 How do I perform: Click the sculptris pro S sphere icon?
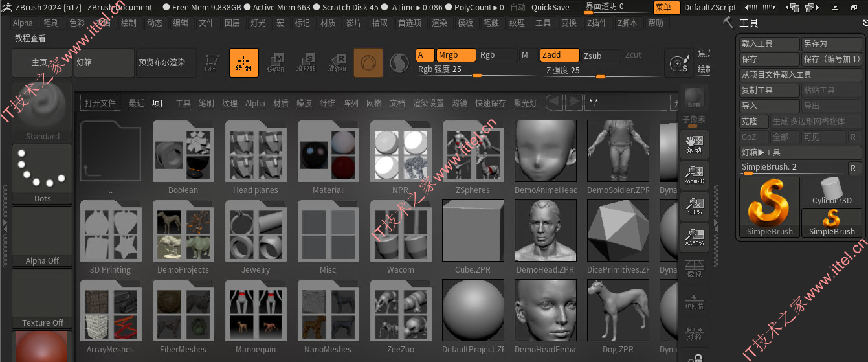click(x=399, y=63)
